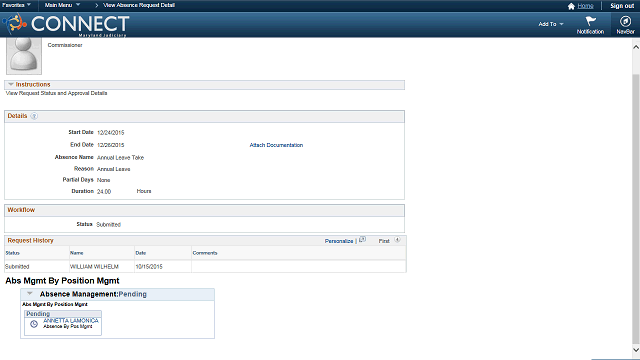
Task: Open Request History grid popup icon
Action: 362,240
